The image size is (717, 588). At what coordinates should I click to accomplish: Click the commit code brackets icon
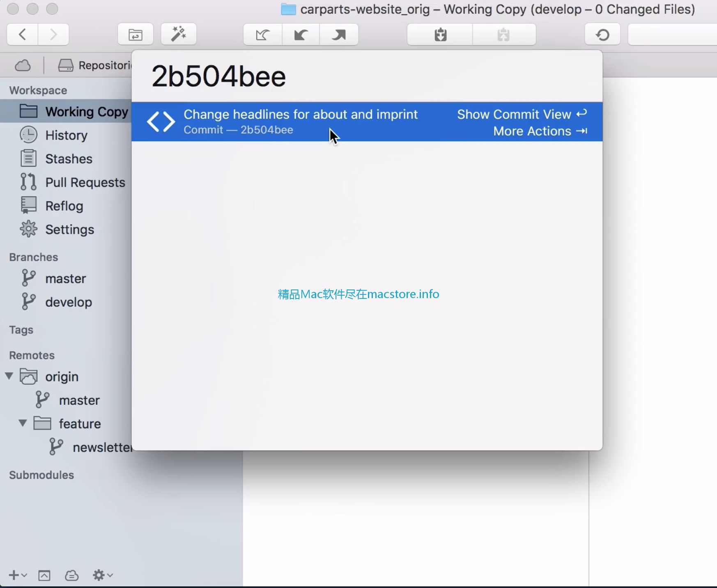[161, 122]
